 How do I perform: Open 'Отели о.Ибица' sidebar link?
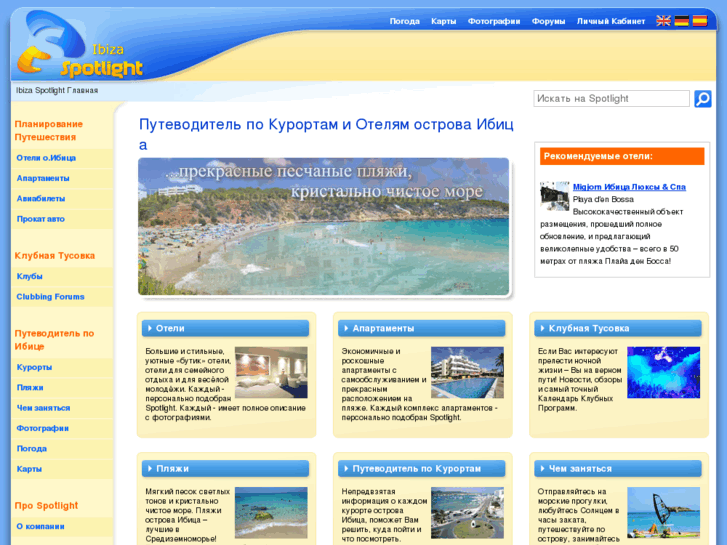(x=62, y=158)
